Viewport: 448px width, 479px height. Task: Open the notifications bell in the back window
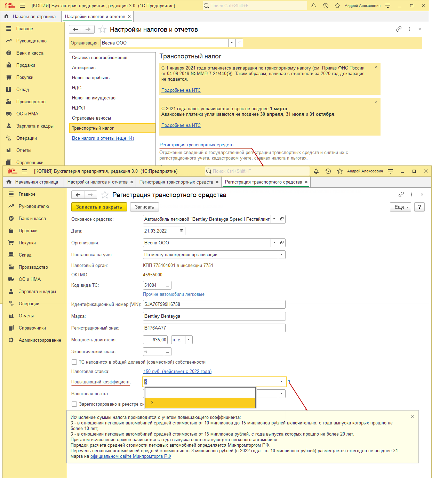(x=314, y=6)
